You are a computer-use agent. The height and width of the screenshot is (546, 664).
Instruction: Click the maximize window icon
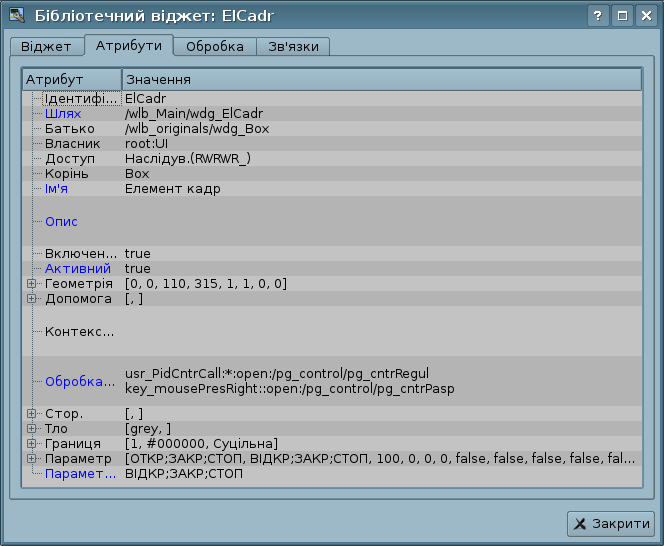(621, 16)
